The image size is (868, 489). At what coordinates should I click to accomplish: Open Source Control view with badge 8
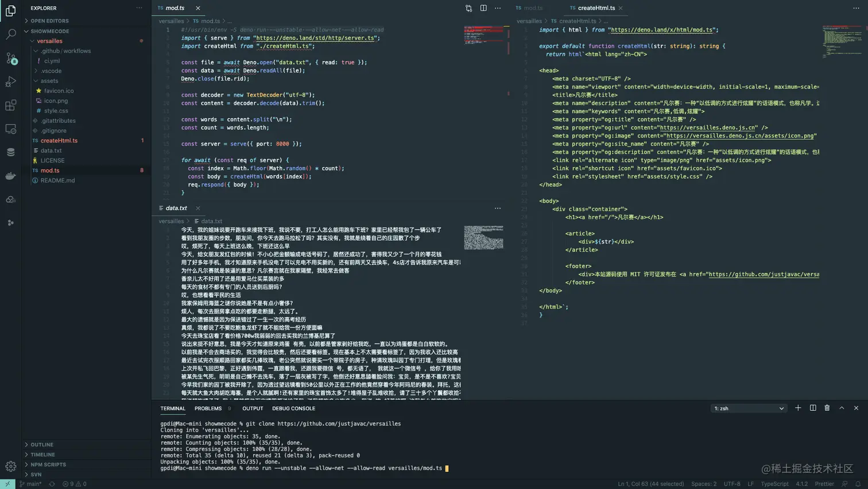click(10, 58)
